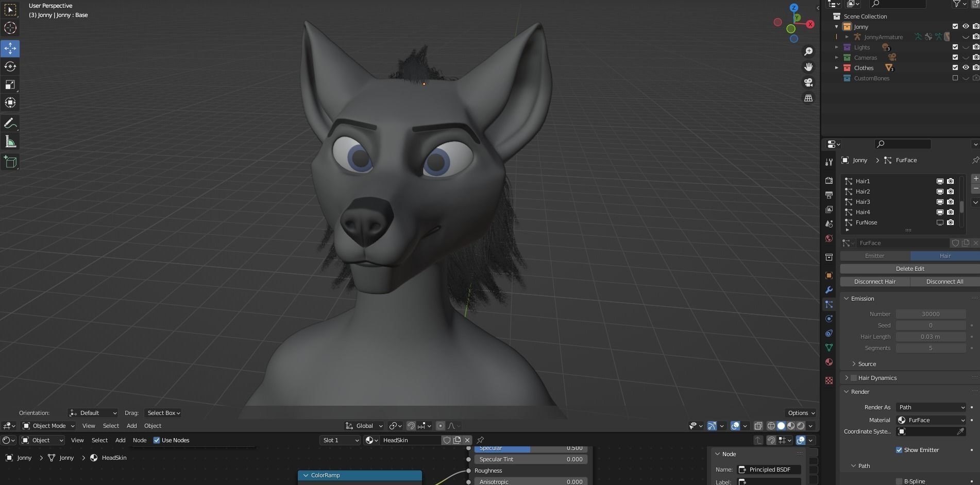Open the Object menu in 3D viewport

153,426
